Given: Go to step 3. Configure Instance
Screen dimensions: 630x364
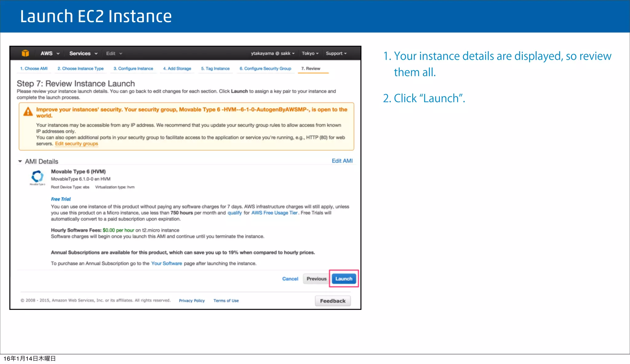Looking at the screenshot, I should tap(133, 69).
